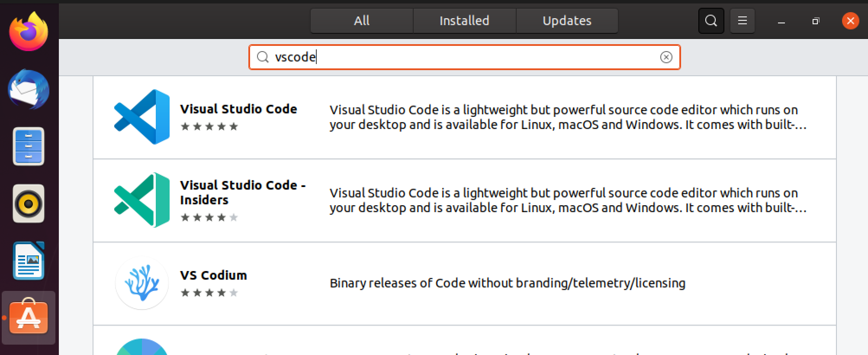This screenshot has width=868, height=355.
Task: Open the Files manager in dock
Action: pyautogui.click(x=29, y=146)
